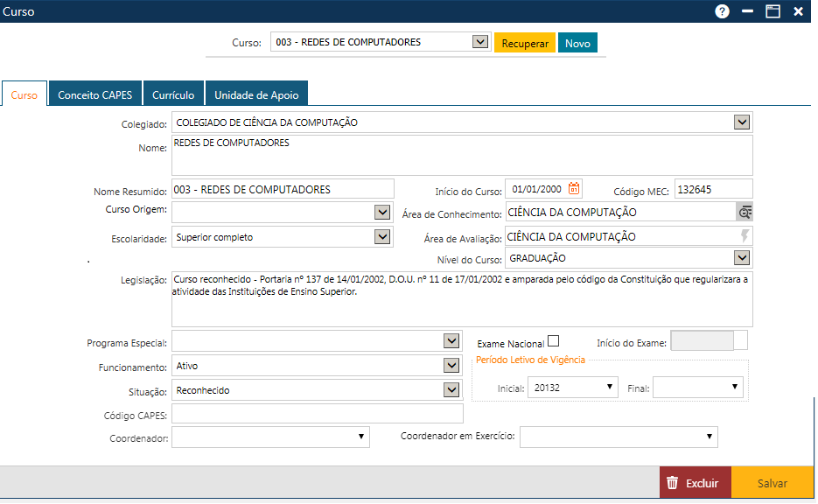This screenshot has width=818, height=504.
Task: Switch to the Conceito CAPES tab
Action: click(x=94, y=94)
